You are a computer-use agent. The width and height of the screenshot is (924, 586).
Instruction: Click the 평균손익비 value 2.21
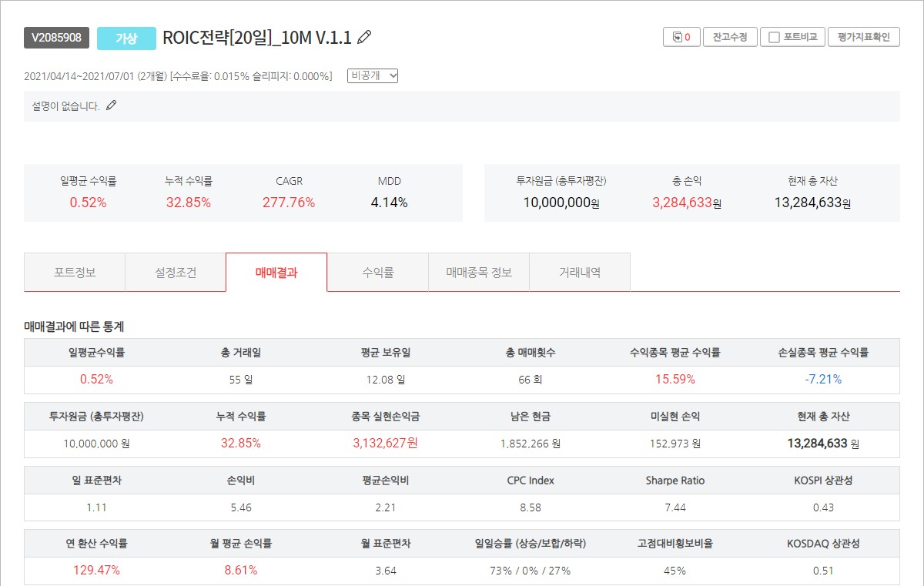(386, 507)
